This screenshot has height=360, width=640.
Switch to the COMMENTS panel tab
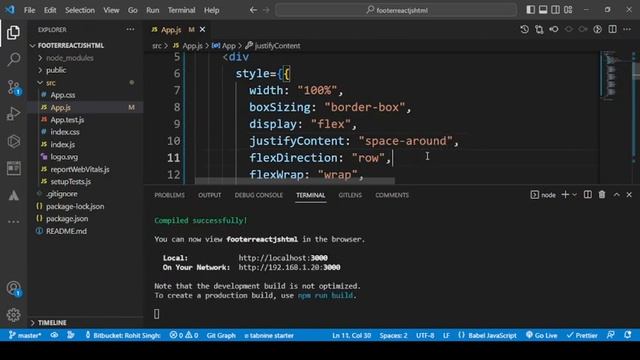(x=392, y=195)
